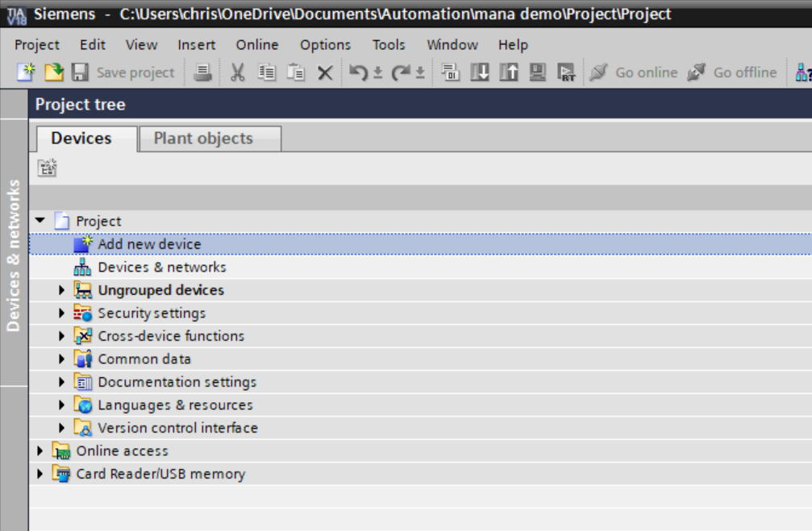Select the Ungrouped devices row
Image resolution: width=812 pixels, height=531 pixels.
[420, 290]
